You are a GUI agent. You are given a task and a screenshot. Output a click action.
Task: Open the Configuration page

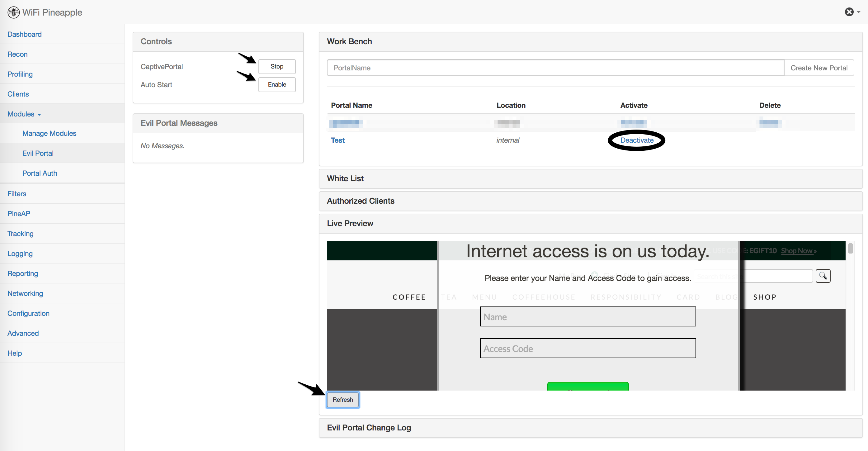coord(28,313)
